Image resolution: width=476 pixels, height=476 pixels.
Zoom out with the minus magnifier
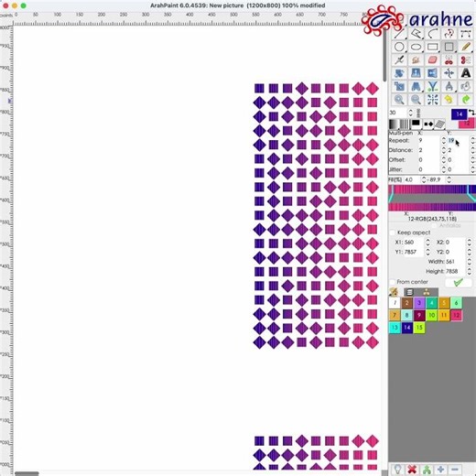point(416,100)
